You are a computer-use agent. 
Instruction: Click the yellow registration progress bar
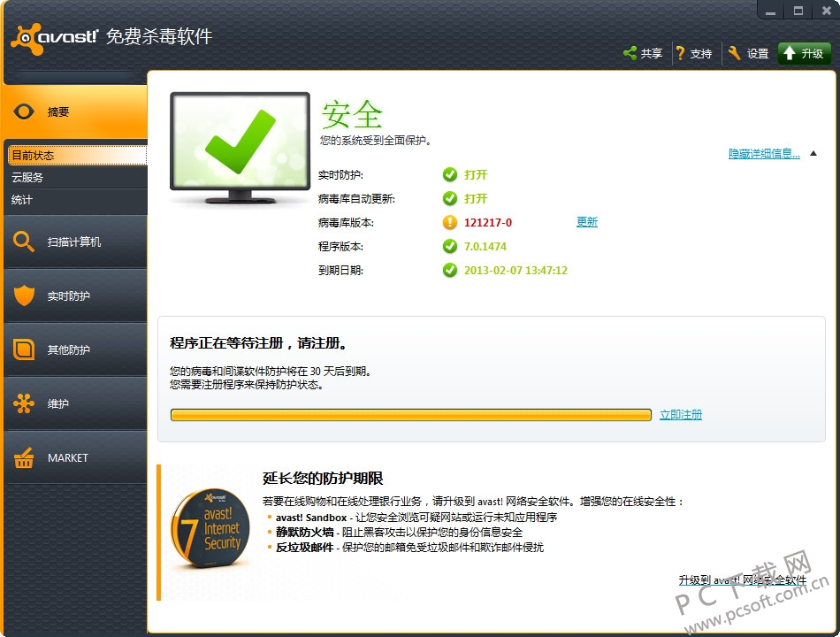411,415
